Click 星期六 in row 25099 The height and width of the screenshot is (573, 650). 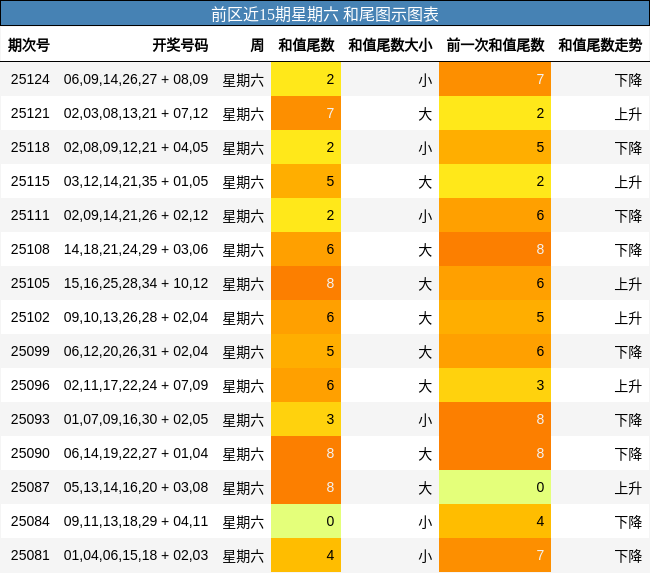click(243, 352)
